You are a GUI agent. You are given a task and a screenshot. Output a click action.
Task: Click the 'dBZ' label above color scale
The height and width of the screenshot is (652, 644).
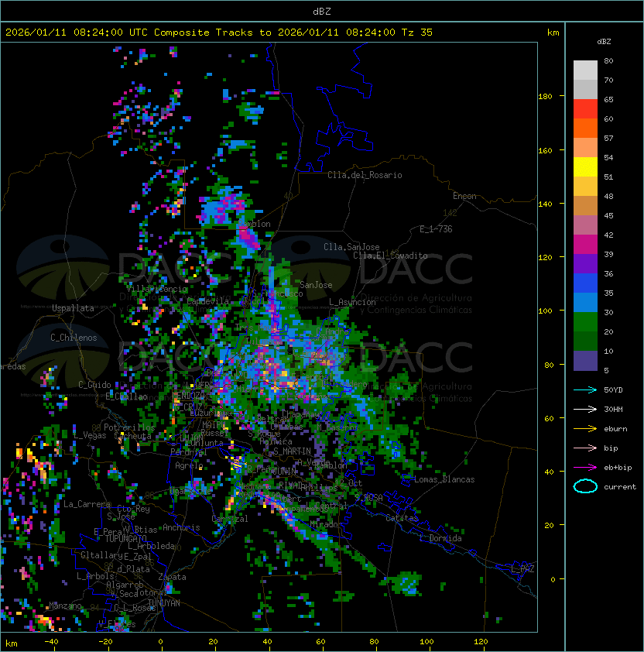pos(604,42)
